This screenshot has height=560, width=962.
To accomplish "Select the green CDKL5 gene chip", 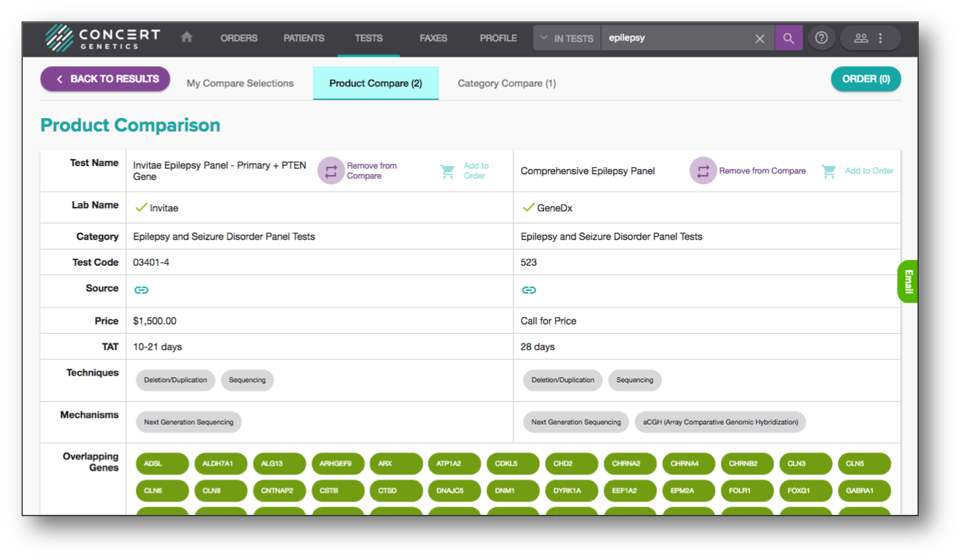I will tap(513, 464).
